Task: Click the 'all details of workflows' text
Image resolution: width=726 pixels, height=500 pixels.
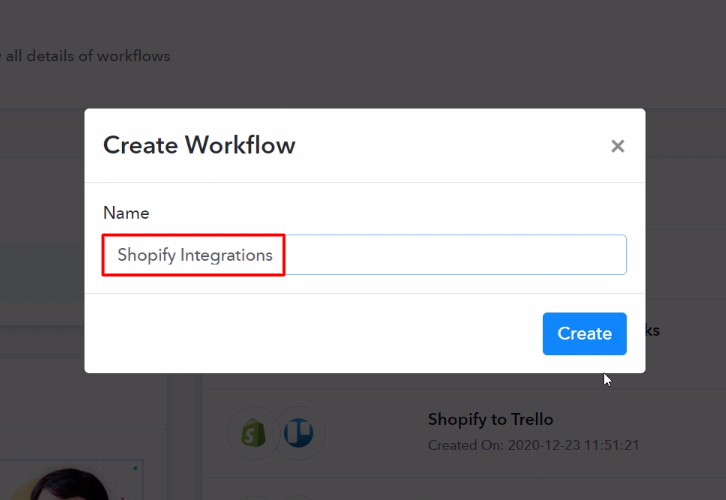Action: [x=88, y=56]
